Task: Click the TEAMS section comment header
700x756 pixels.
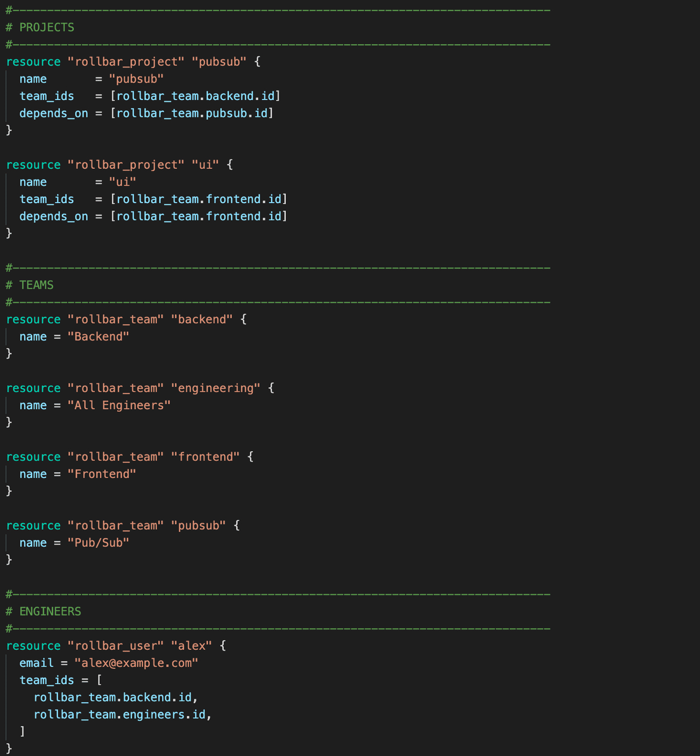Action: tap(36, 285)
